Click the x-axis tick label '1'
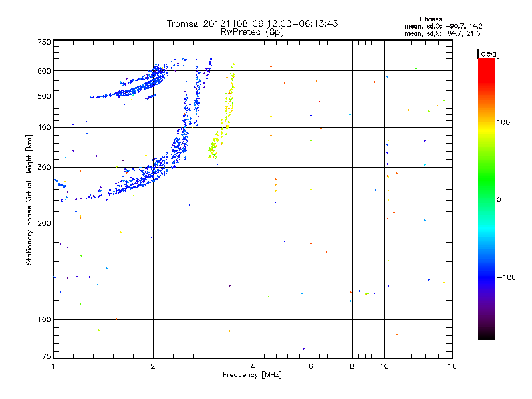The image size is (532, 399). [53, 366]
